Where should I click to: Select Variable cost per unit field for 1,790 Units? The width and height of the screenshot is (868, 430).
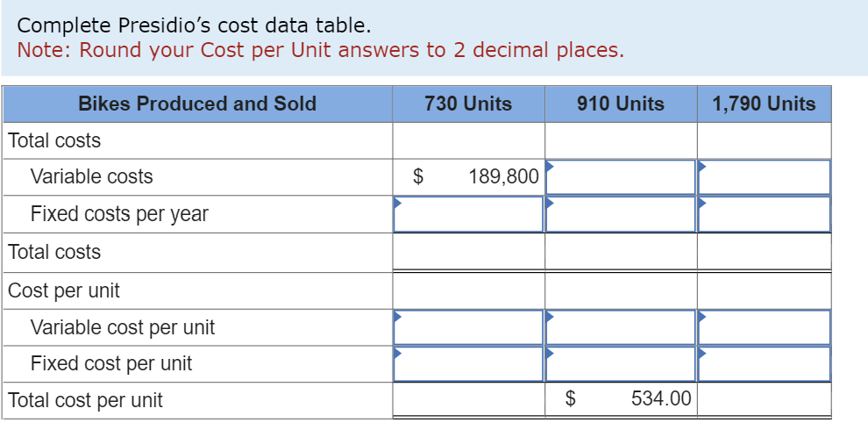click(765, 327)
